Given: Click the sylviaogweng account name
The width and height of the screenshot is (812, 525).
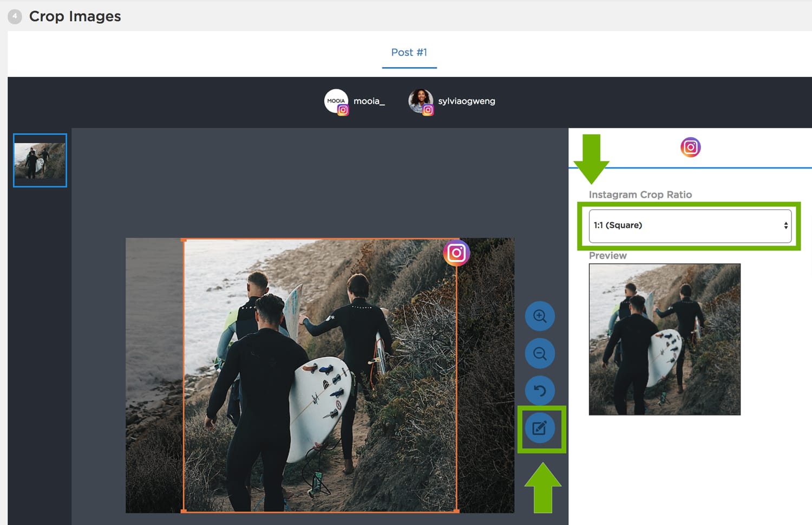Looking at the screenshot, I should click(467, 101).
